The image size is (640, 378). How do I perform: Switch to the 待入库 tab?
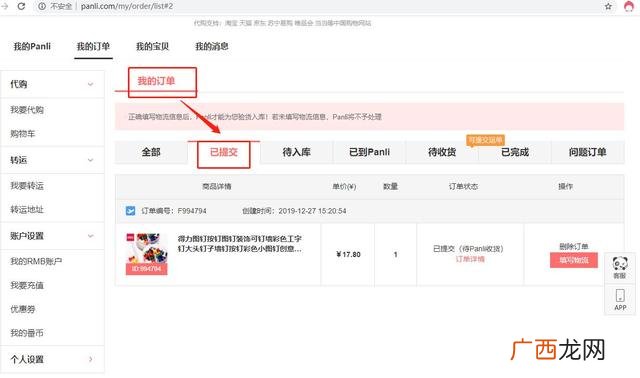(x=297, y=152)
